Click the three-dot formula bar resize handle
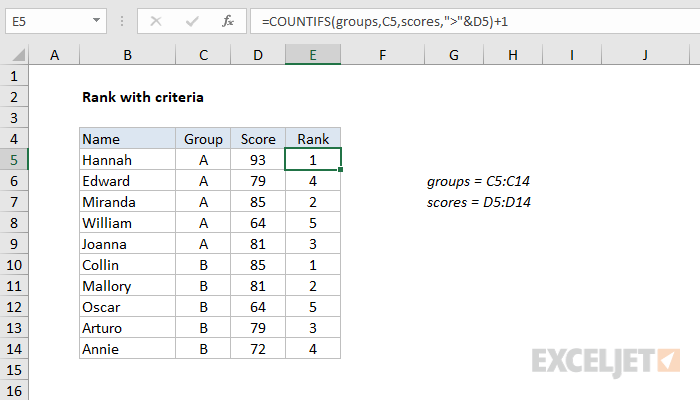The width and height of the screenshot is (700, 400). click(x=122, y=21)
